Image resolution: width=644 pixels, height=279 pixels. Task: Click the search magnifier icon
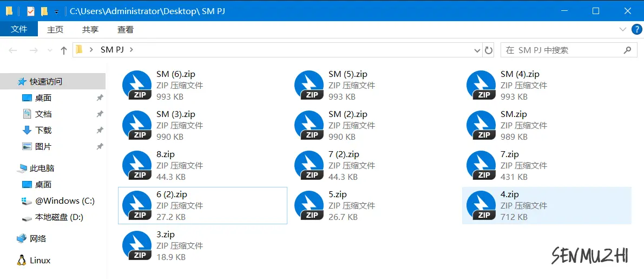point(627,50)
